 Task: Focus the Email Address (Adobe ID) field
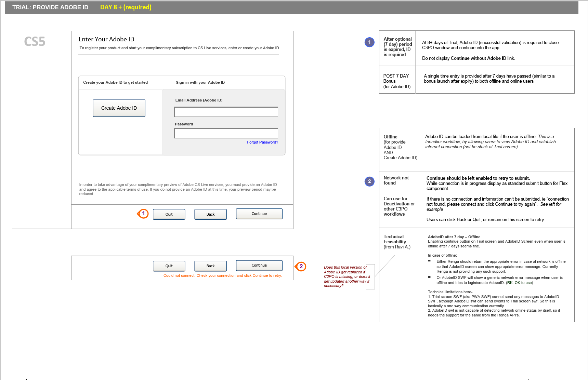[x=226, y=112]
